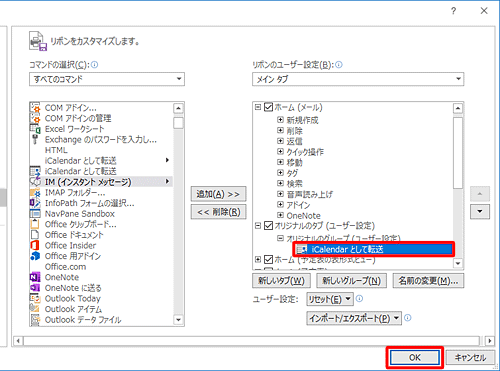Select Office.com in the command list
500x371 pixels.
tap(65, 267)
